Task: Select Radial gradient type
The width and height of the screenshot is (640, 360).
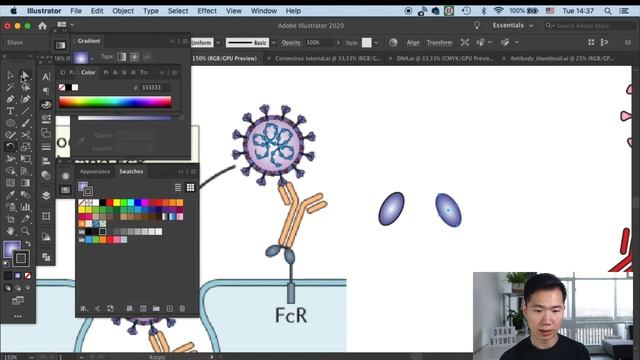Action: pos(134,57)
